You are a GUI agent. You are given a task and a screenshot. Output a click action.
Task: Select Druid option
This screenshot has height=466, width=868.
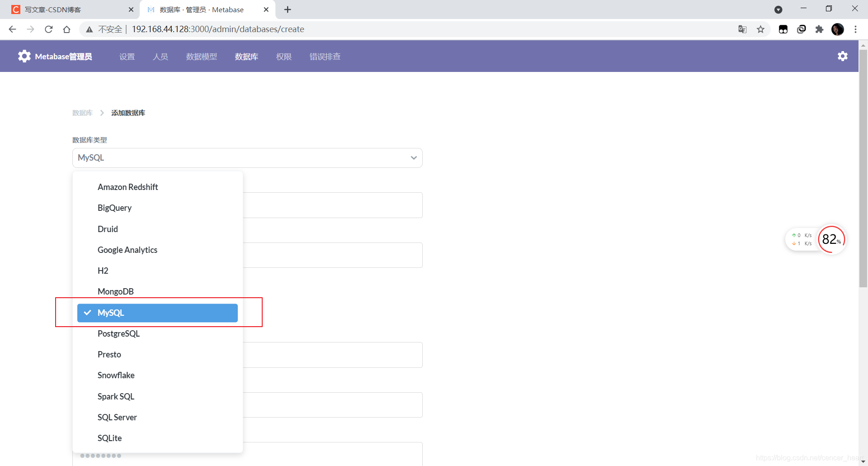click(x=157, y=229)
